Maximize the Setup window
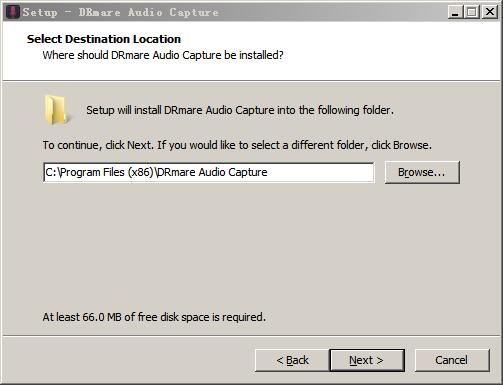503x385 pixels. click(x=472, y=12)
